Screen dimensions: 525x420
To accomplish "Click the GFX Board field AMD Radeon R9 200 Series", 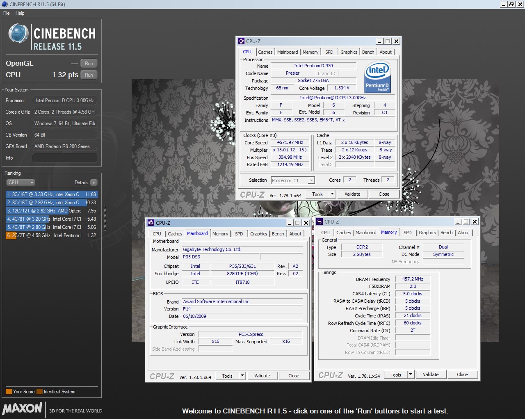I will pos(65,146).
